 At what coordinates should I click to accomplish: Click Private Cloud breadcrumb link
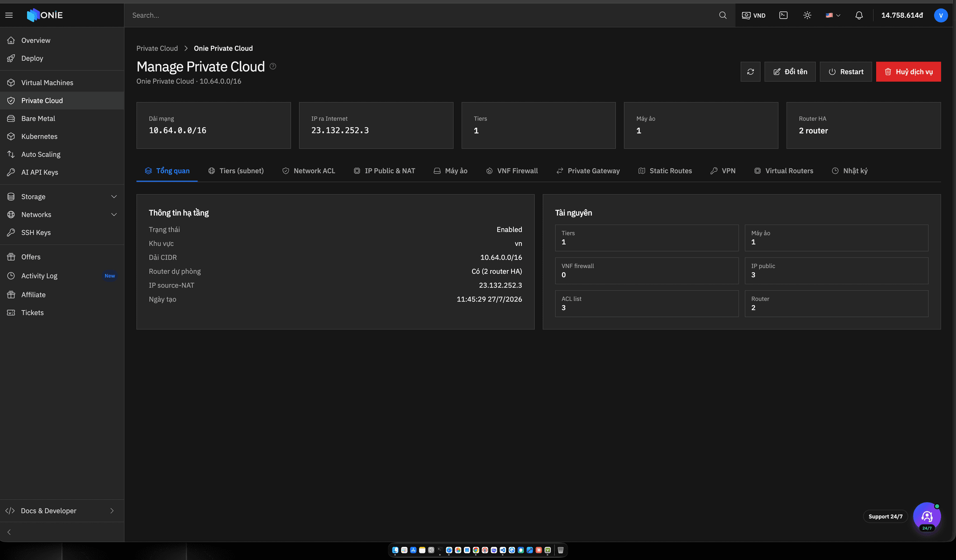pos(157,49)
